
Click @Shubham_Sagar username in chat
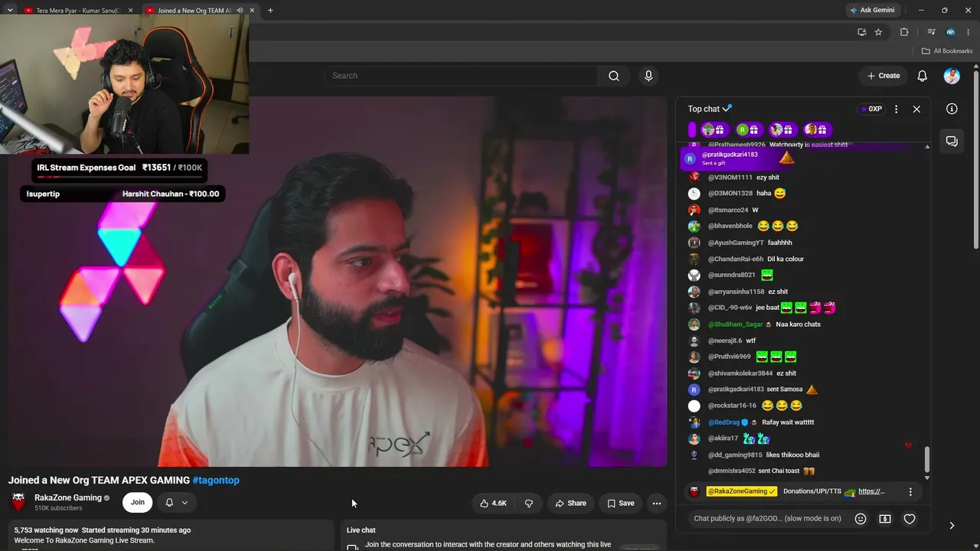735,324
